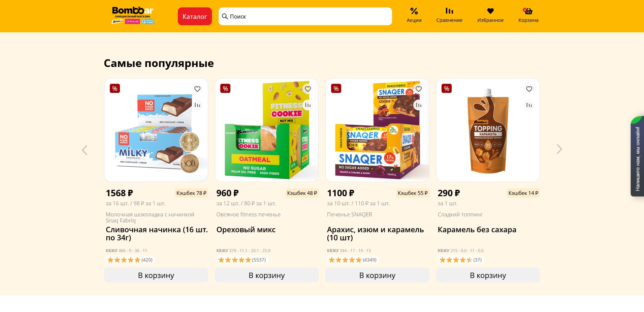Image resolution: width=644 pixels, height=312 pixels.
Task: Click discount badge on Snaqer cookie card
Action: (x=336, y=89)
